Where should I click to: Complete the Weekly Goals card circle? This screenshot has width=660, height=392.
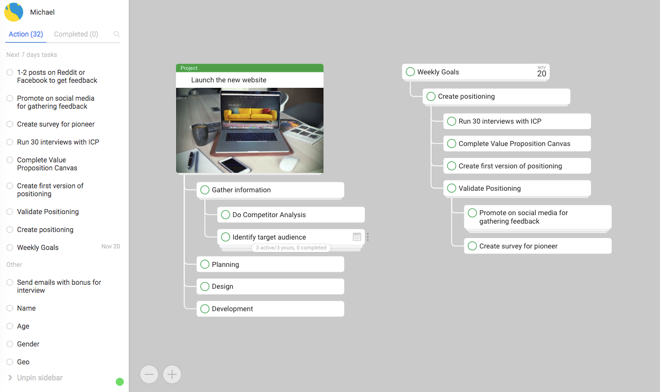pos(410,72)
